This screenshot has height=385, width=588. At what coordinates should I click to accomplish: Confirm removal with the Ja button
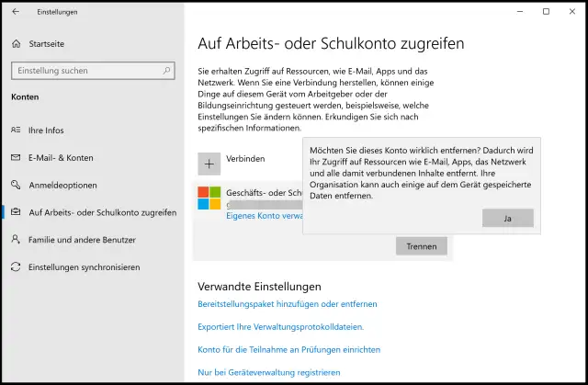(x=507, y=218)
